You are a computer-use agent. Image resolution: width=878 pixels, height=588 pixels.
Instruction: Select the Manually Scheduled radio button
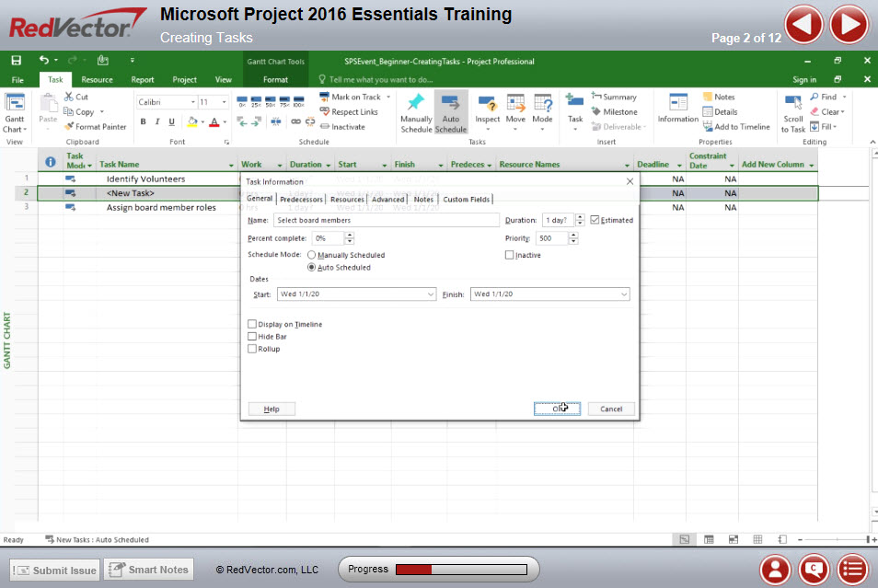pyautogui.click(x=312, y=255)
